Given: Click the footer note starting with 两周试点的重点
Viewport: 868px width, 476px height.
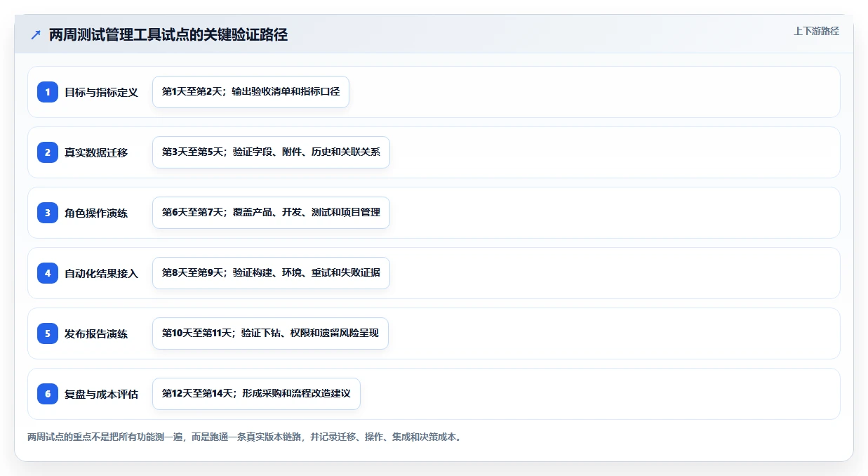Looking at the screenshot, I should [x=244, y=437].
